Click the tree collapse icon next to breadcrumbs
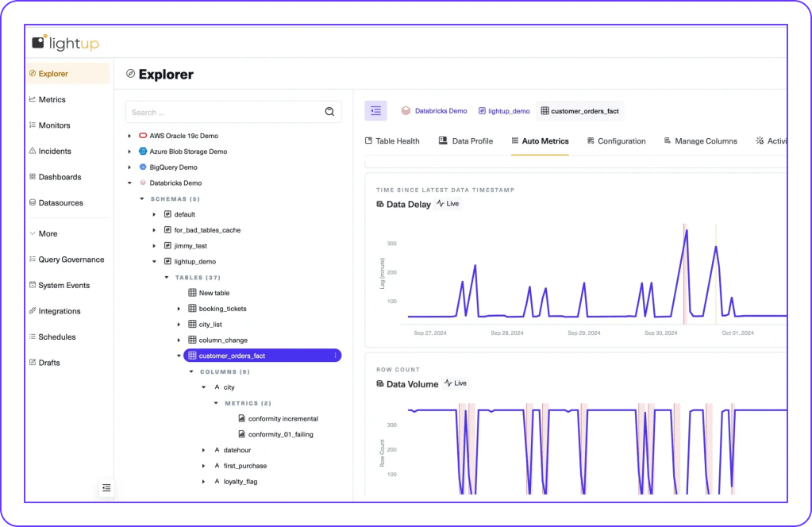The image size is (812, 527). coord(375,110)
